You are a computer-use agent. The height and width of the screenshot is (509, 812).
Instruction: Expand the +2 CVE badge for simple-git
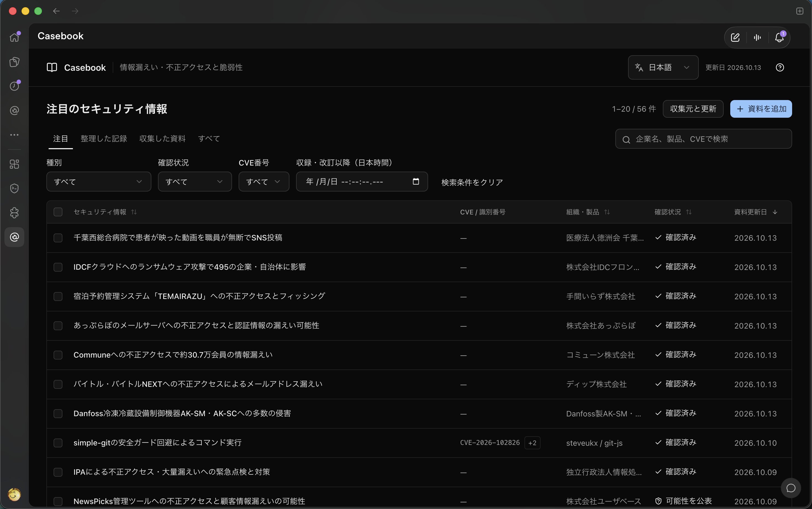532,443
